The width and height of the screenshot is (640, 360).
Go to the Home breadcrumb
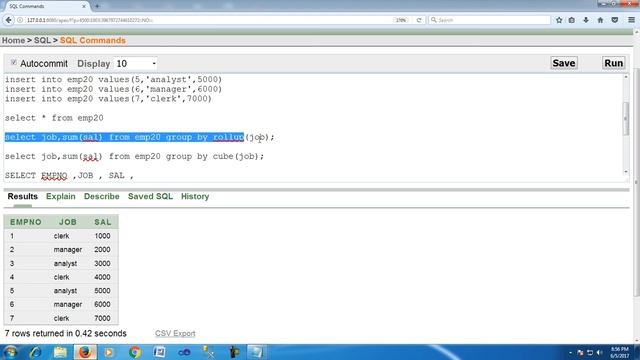[13, 40]
